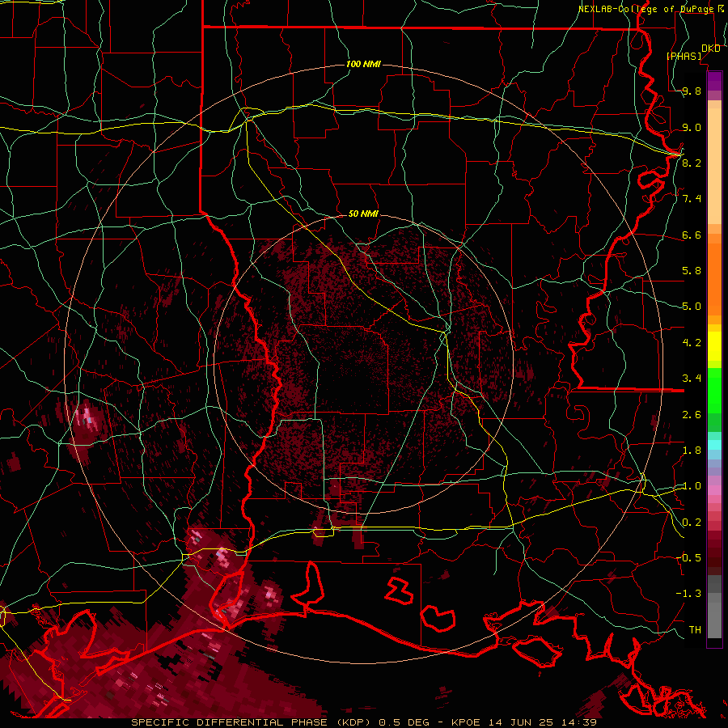728x728 pixels.
Task: Click the 2.6 legend value
Action: coord(692,415)
